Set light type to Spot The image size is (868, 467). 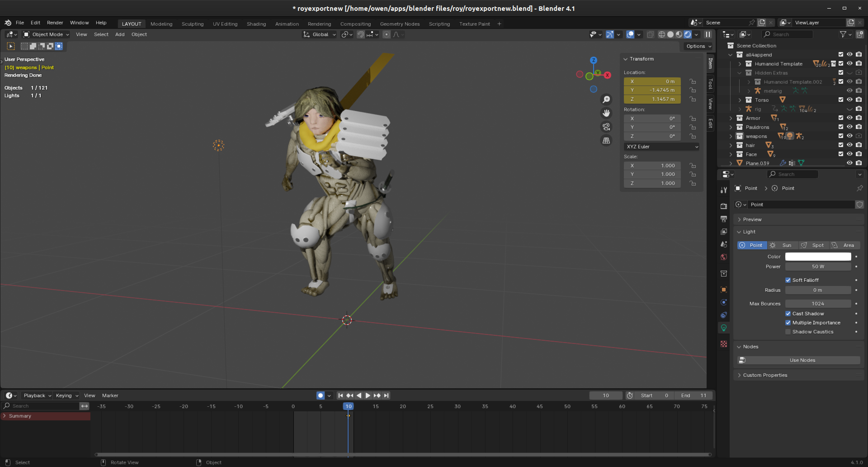[813, 245]
